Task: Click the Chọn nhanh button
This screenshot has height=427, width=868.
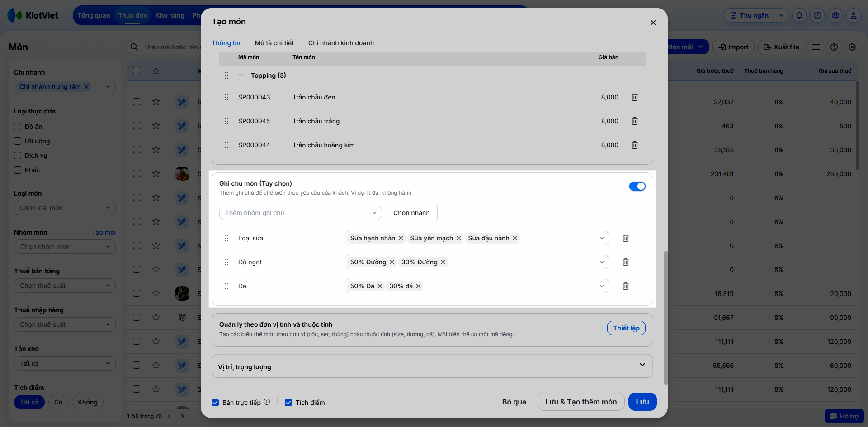Action: (411, 213)
